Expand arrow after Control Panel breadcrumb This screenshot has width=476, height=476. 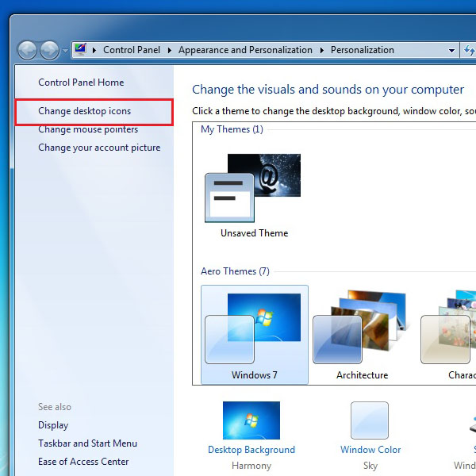[170, 50]
